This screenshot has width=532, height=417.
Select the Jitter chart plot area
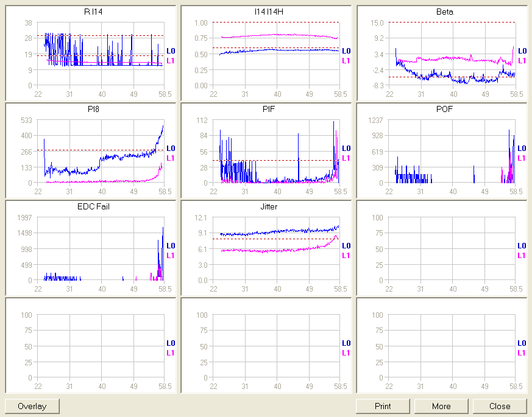[x=276, y=249]
